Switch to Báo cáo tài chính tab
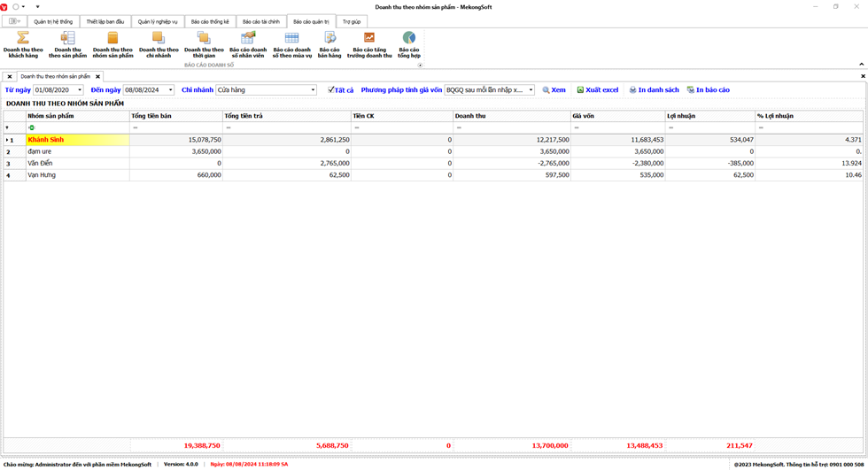The image size is (868, 470). pyautogui.click(x=260, y=21)
